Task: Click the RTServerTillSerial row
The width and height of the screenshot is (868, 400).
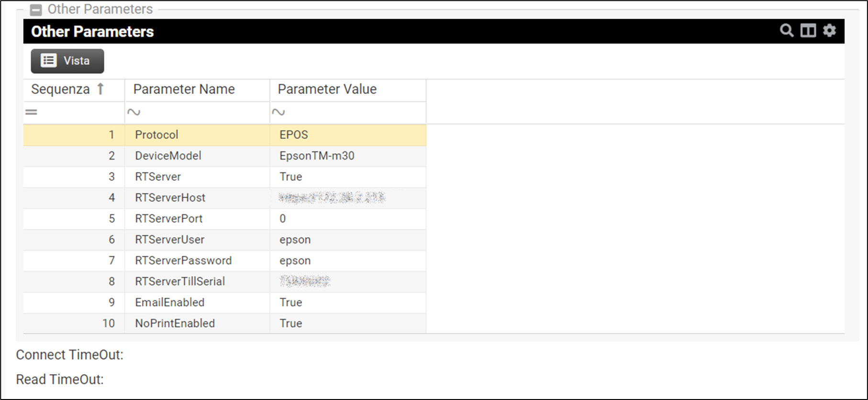Action: tap(179, 281)
